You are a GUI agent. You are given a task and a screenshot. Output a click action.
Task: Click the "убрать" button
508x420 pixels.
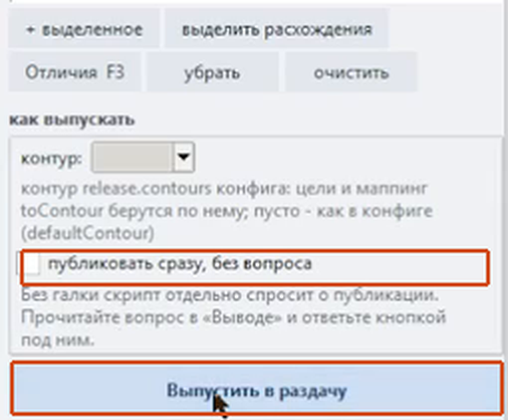[212, 72]
